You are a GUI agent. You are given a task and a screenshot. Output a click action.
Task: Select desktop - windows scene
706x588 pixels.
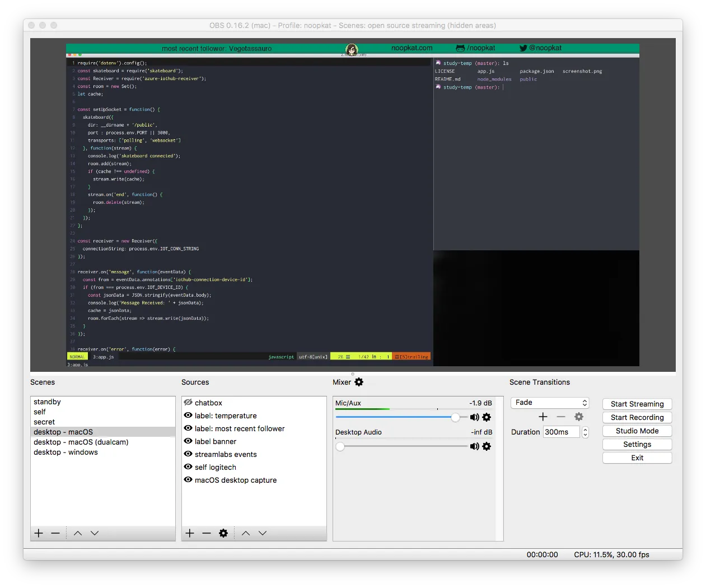click(x=66, y=452)
